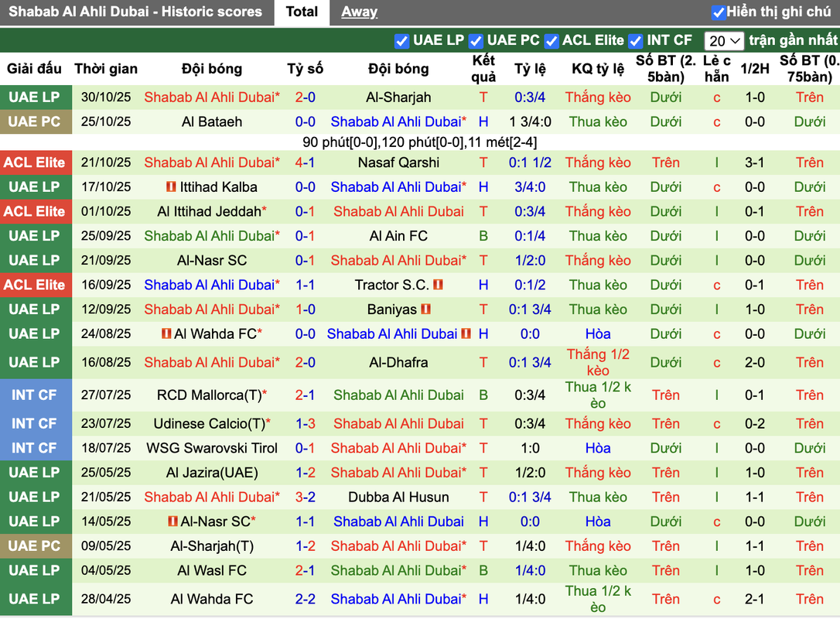Uncheck the UAE LP filter checkbox
This screenshot has height=619, width=840.
[x=401, y=41]
